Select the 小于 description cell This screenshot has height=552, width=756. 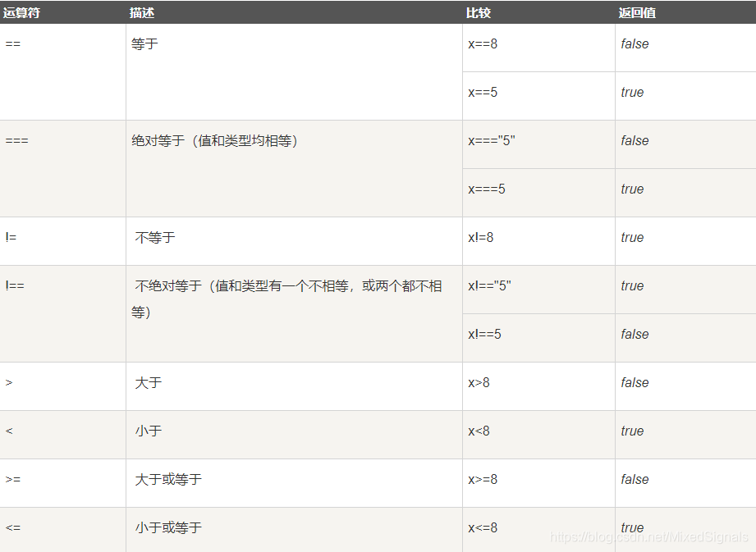coord(294,435)
